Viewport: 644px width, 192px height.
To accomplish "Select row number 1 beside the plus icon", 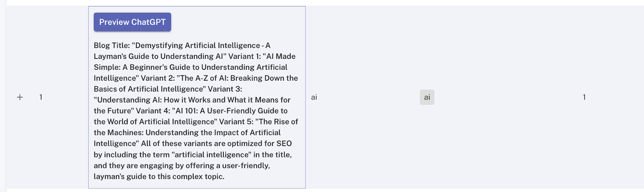I will click(41, 97).
